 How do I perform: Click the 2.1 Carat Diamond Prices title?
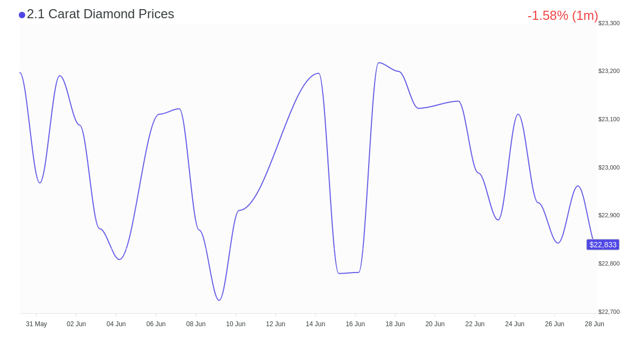pos(100,14)
